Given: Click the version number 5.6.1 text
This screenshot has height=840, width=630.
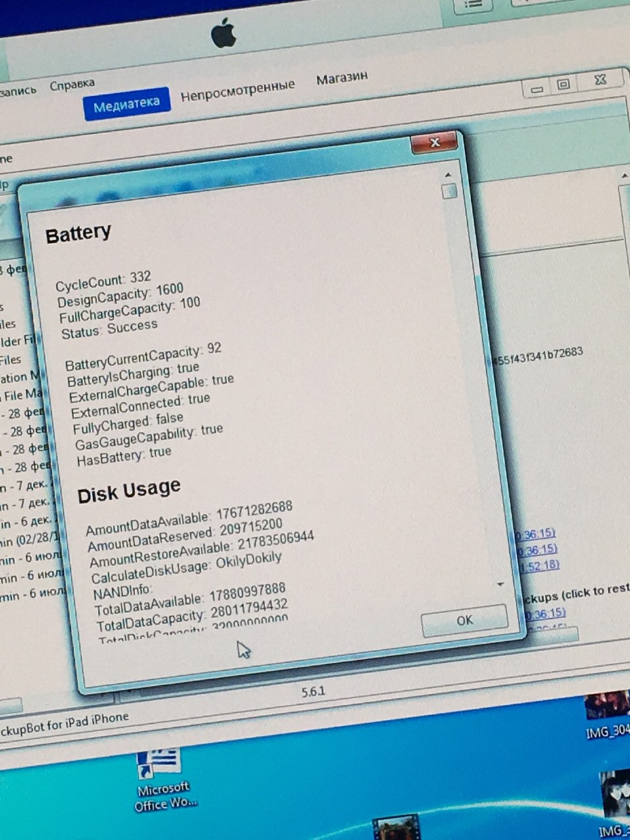Looking at the screenshot, I should (x=313, y=691).
